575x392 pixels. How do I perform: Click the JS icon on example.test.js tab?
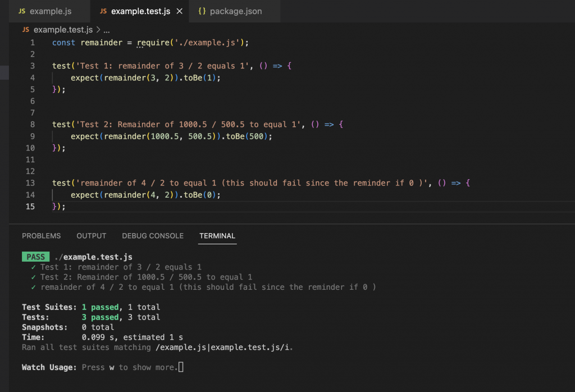[103, 11]
